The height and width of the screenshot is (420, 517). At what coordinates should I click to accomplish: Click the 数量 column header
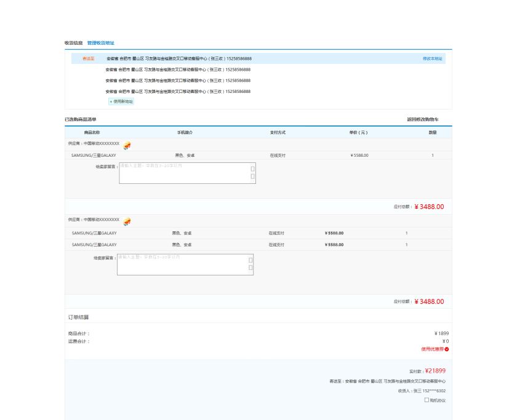click(x=433, y=132)
